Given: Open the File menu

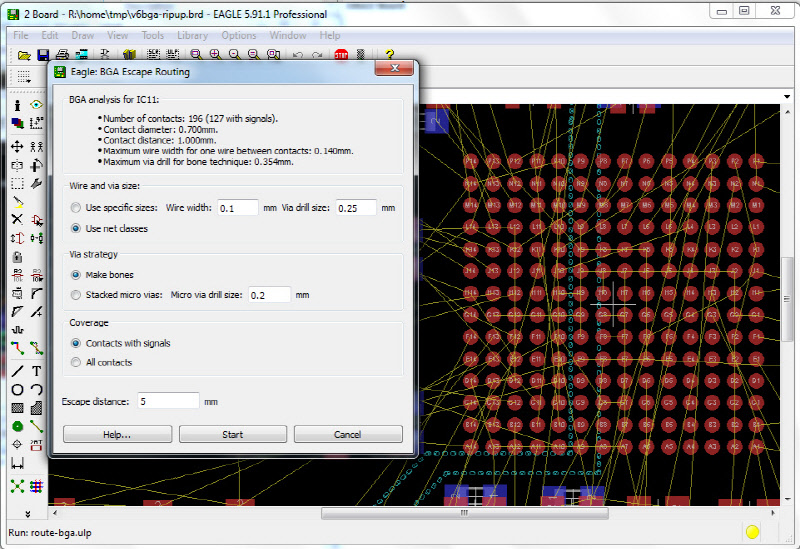Looking at the screenshot, I should coord(21,36).
